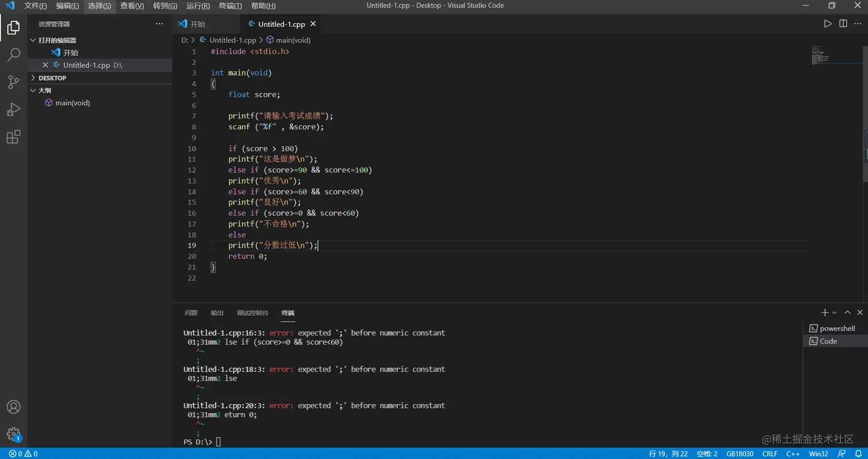This screenshot has width=868, height=459.
Task: Open the 终端(T) menu
Action: coord(230,6)
